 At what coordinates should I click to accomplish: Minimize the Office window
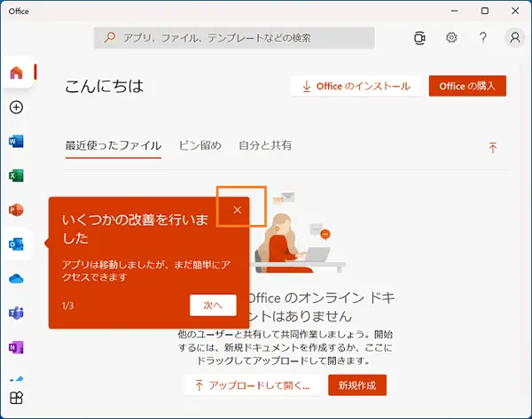[x=454, y=11]
